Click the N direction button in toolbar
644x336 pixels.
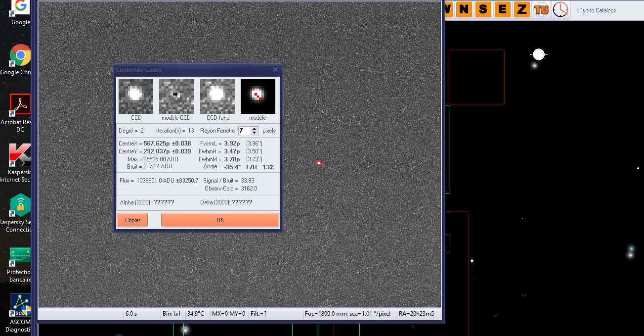pos(464,9)
